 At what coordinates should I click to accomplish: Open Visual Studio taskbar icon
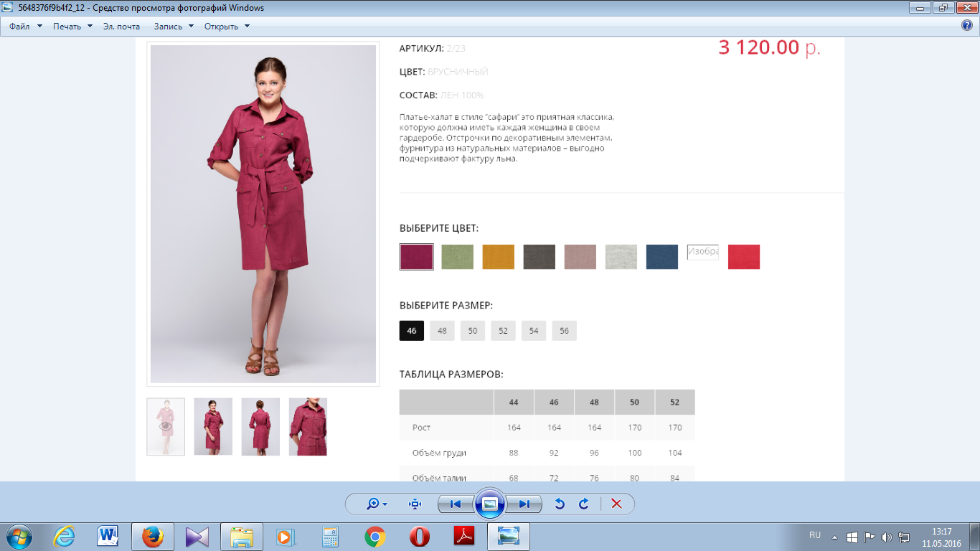197,536
